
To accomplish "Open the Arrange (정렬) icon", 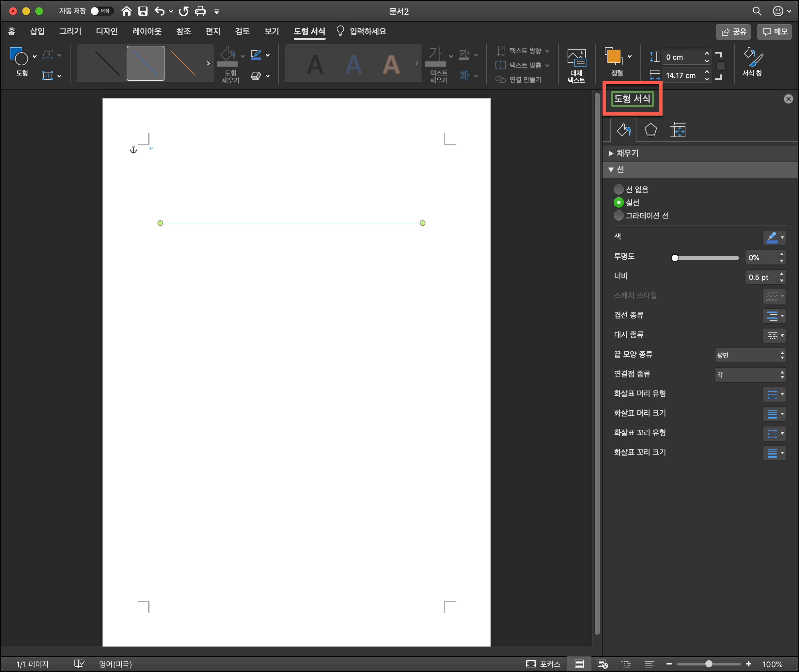I will click(614, 57).
